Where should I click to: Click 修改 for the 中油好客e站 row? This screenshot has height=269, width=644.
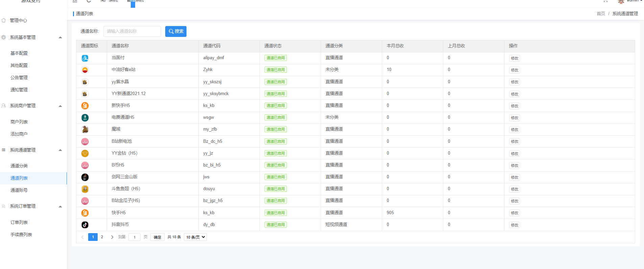tap(514, 70)
